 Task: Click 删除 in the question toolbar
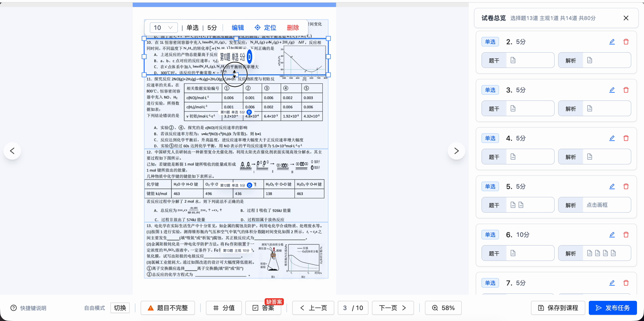(x=293, y=28)
